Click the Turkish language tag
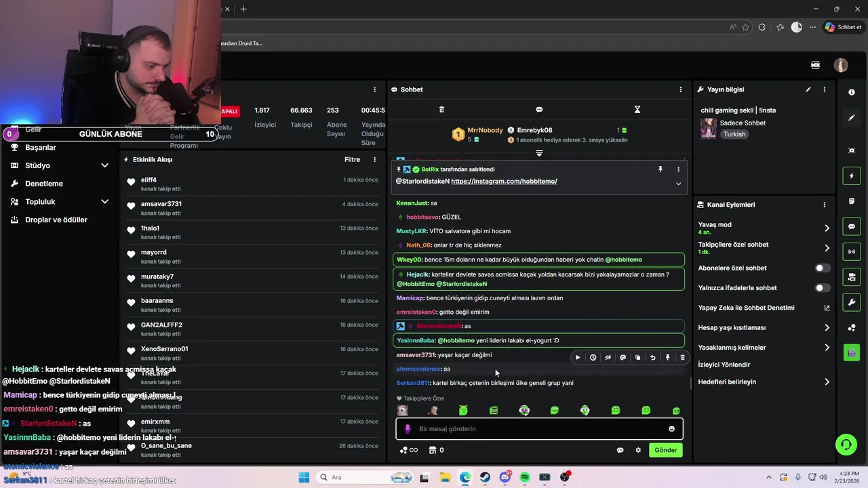 (x=734, y=134)
